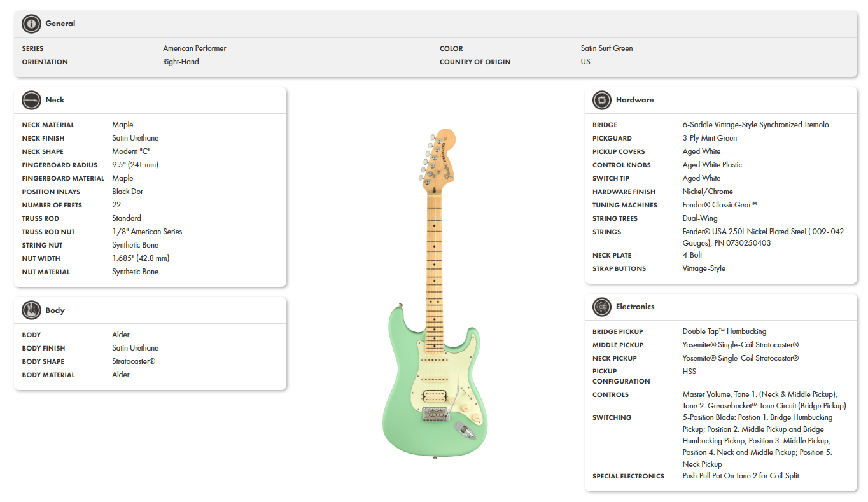The height and width of the screenshot is (502, 868).
Task: Click the BODY MATERIAL label
Action: [48, 375]
